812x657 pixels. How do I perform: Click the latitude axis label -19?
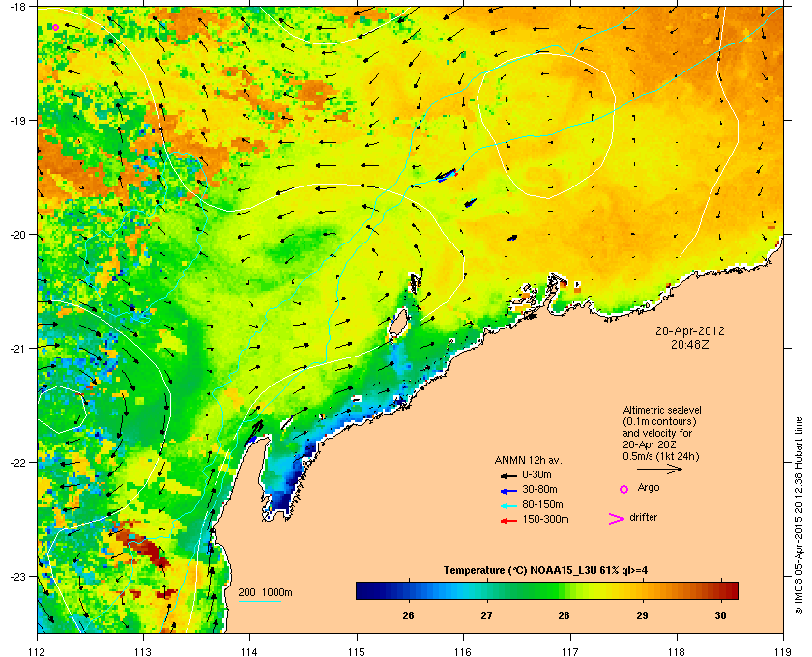click(17, 121)
